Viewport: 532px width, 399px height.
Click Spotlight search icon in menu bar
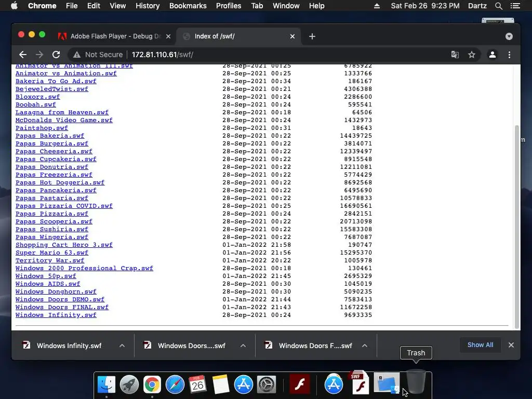[x=499, y=6]
